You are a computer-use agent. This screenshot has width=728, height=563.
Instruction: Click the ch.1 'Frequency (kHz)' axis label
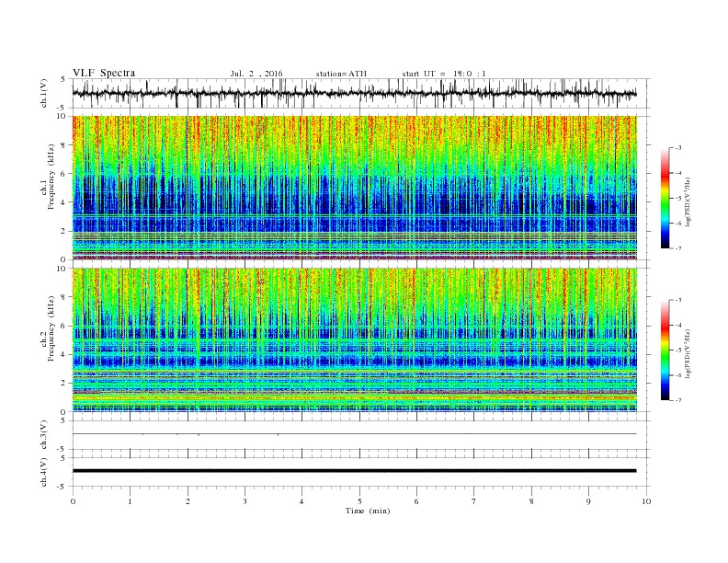coord(51,177)
